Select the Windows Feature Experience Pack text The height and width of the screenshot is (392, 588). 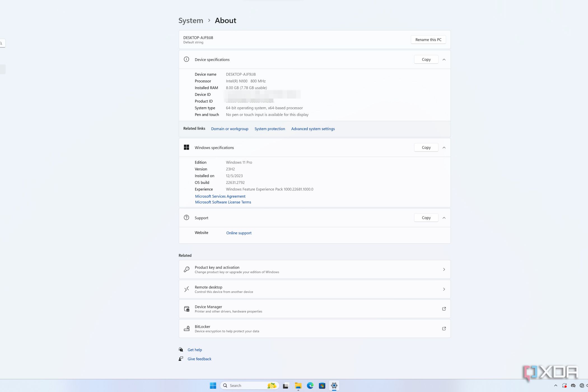269,189
